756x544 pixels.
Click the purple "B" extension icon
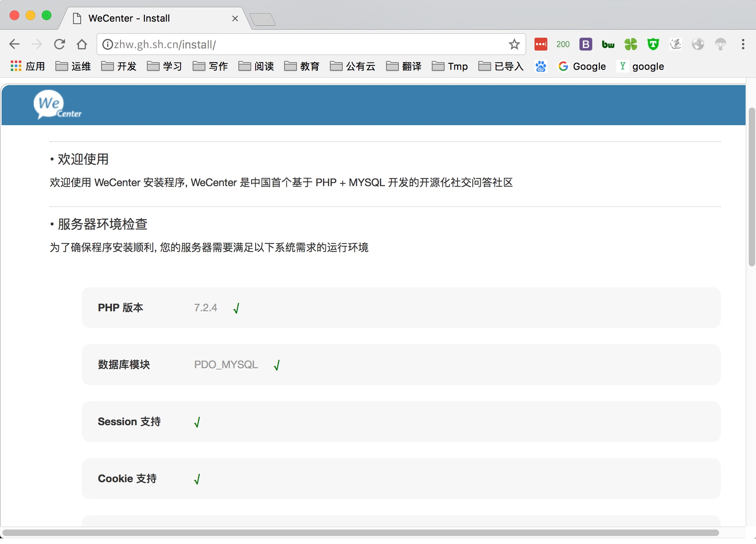585,44
